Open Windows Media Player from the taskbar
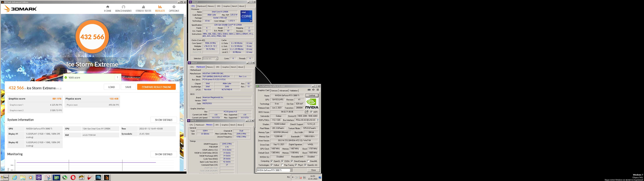644x181 pixels. click(31, 177)
